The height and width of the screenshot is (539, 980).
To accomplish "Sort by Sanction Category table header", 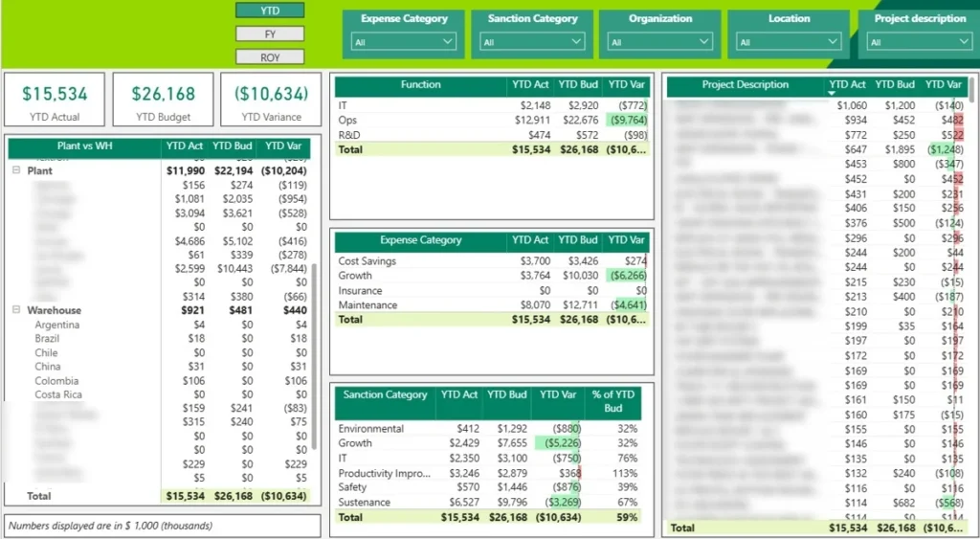I will (x=385, y=394).
